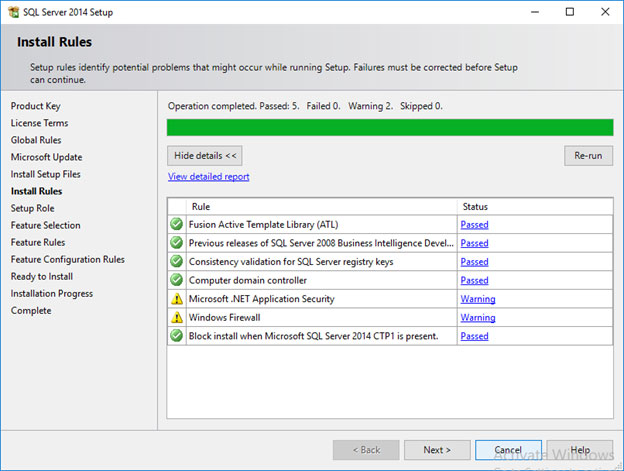
Task: Select Feature Rules step in sidebar
Action: coord(38,242)
